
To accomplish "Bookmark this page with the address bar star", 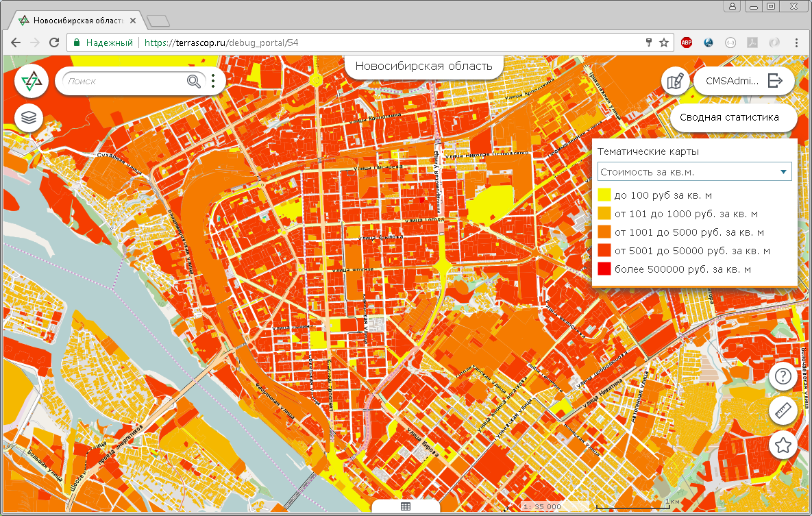I will point(664,42).
